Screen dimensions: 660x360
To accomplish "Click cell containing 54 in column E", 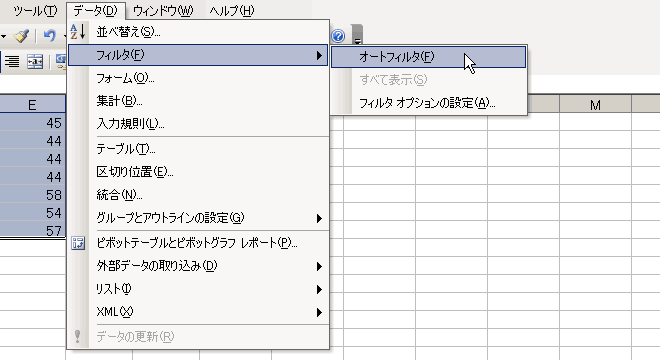I will [x=32, y=213].
